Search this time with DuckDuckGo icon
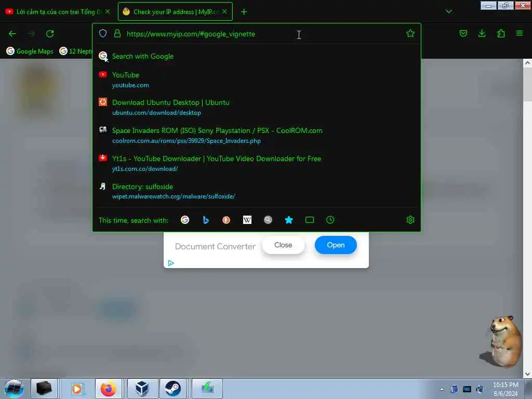The image size is (532, 399). [x=227, y=220]
